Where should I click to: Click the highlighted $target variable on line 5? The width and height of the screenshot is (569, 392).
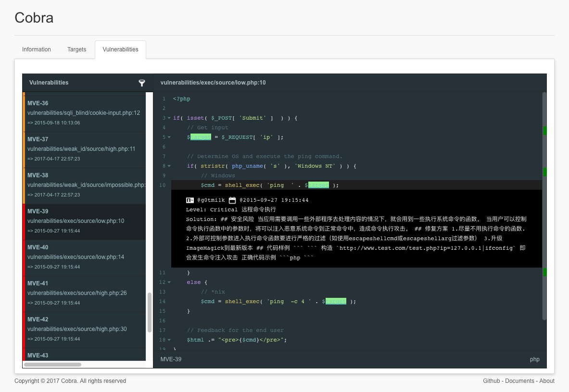(201, 137)
